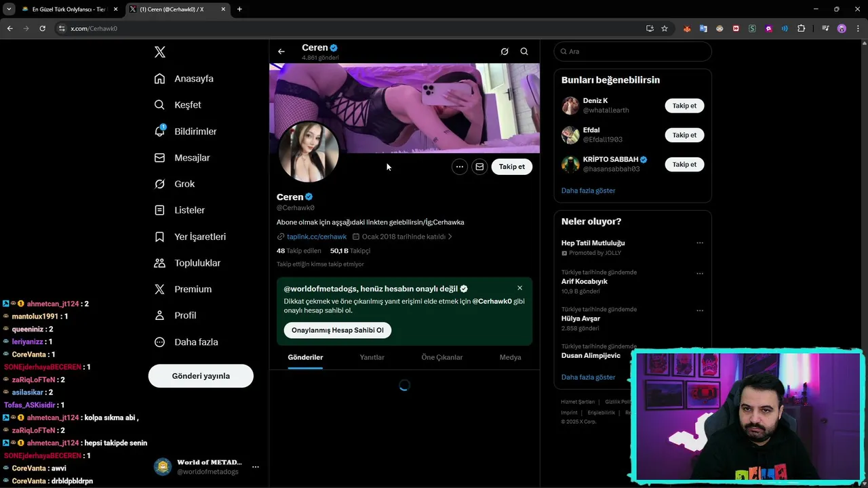Dismiss the verification banner with X

pos(519,288)
